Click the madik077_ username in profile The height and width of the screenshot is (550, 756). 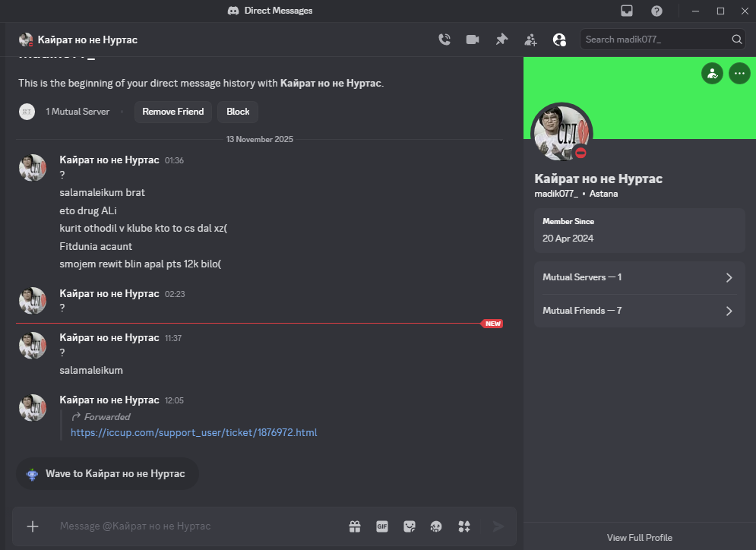556,194
